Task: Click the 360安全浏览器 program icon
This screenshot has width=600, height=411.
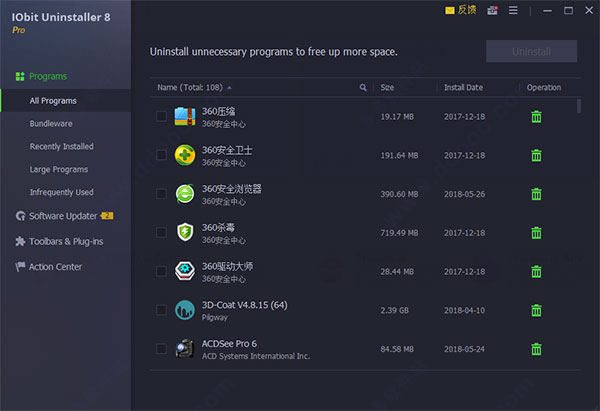Action: pos(185,194)
